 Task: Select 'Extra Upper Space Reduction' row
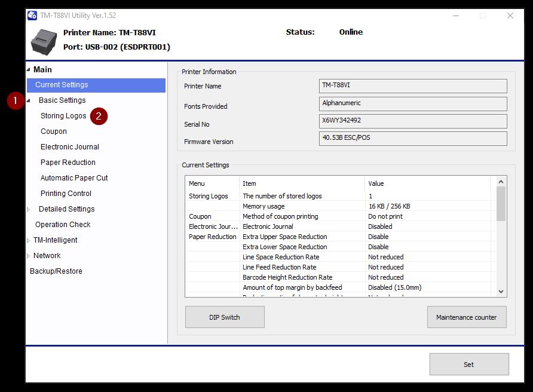click(x=340, y=237)
